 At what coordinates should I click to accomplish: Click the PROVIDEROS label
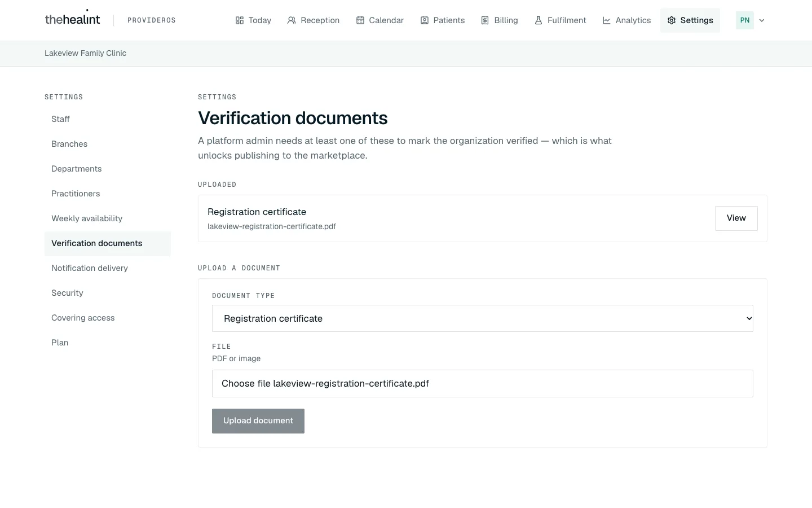(x=152, y=20)
